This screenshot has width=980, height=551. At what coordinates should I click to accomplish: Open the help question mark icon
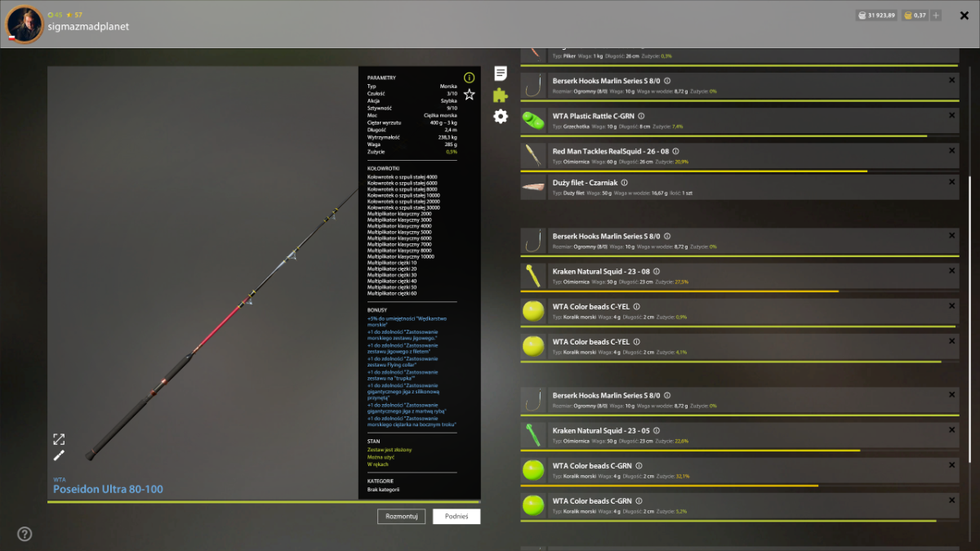[24, 534]
